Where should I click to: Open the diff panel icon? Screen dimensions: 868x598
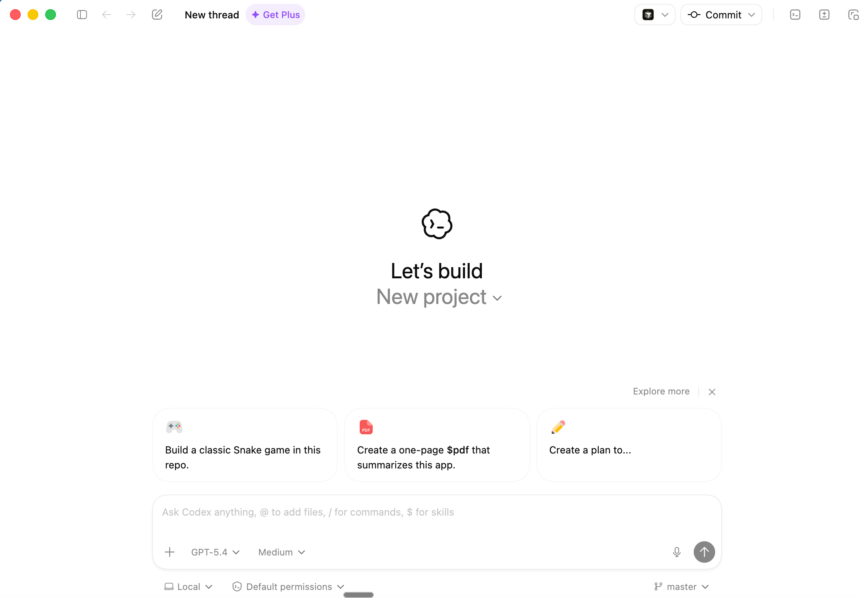point(824,15)
